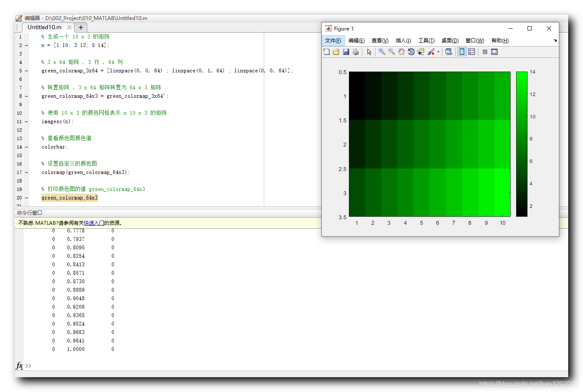583x392 pixels.
Task: Toggle breakpoint dash on editor line 5
Action: point(27,71)
